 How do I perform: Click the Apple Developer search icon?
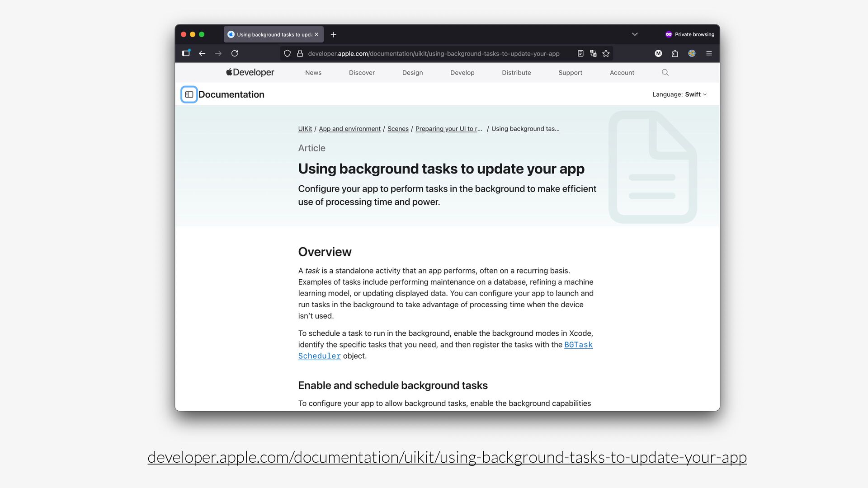(665, 72)
